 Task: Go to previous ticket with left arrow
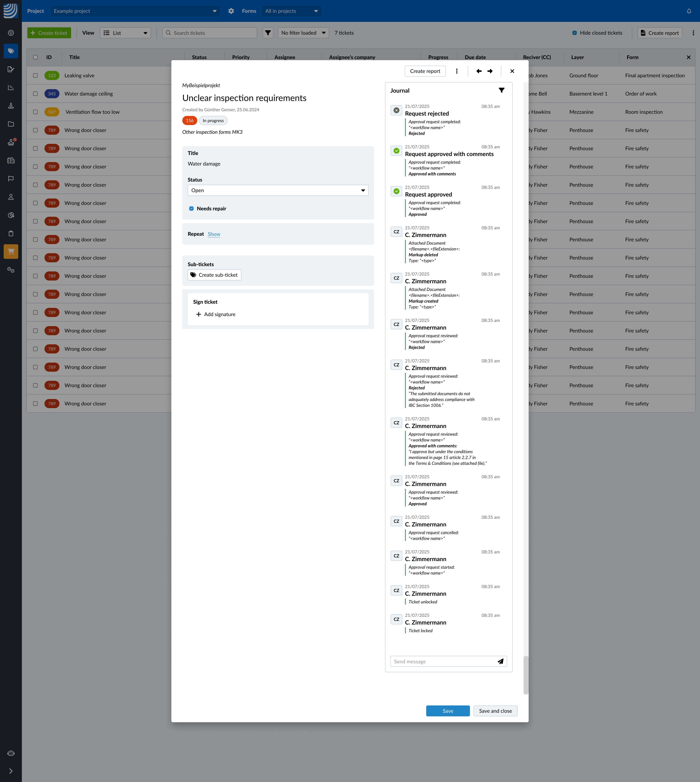pos(479,71)
